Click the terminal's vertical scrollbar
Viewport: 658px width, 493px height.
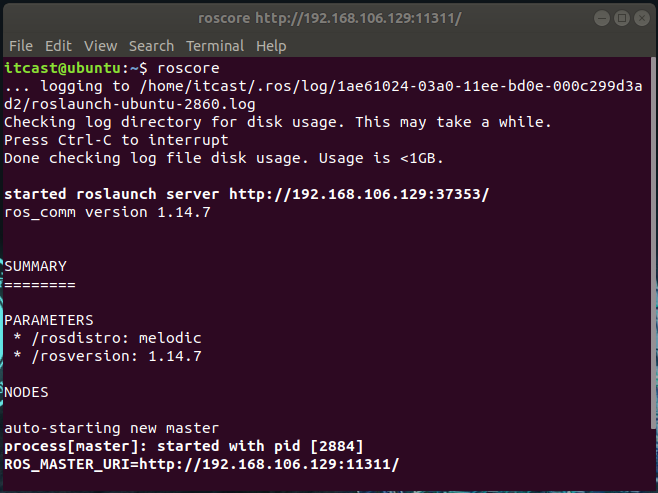[x=653, y=243]
